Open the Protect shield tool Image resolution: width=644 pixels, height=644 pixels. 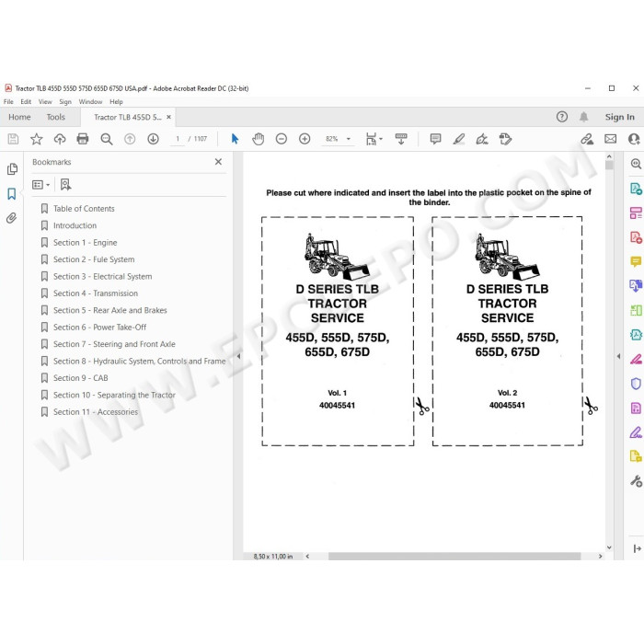click(636, 384)
